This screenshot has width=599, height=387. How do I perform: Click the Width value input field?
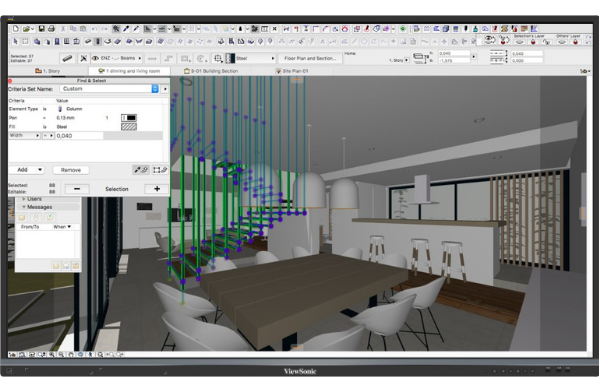79,136
